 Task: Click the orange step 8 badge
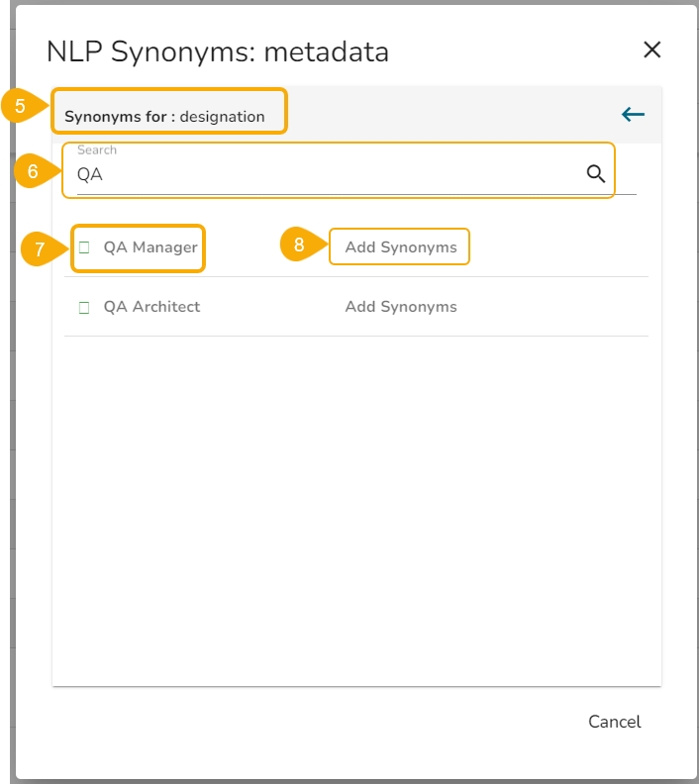click(x=299, y=245)
